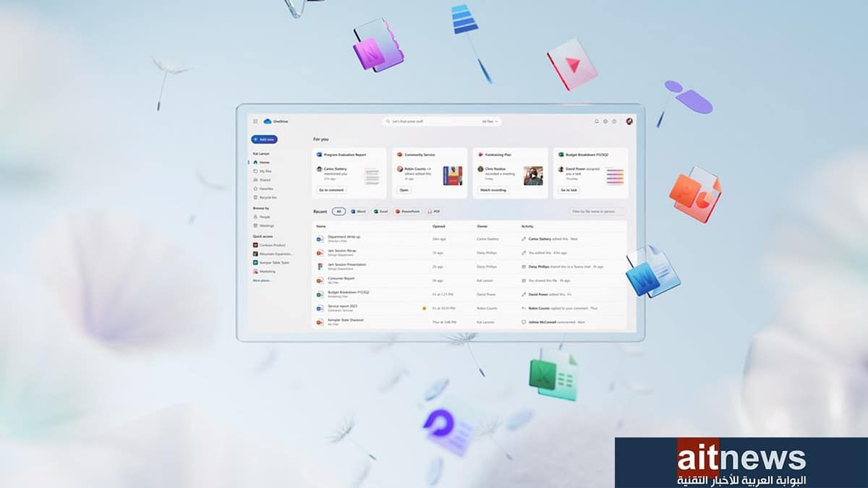868x488 pixels.
Task: Click the help question mark icon
Action: pyautogui.click(x=614, y=121)
